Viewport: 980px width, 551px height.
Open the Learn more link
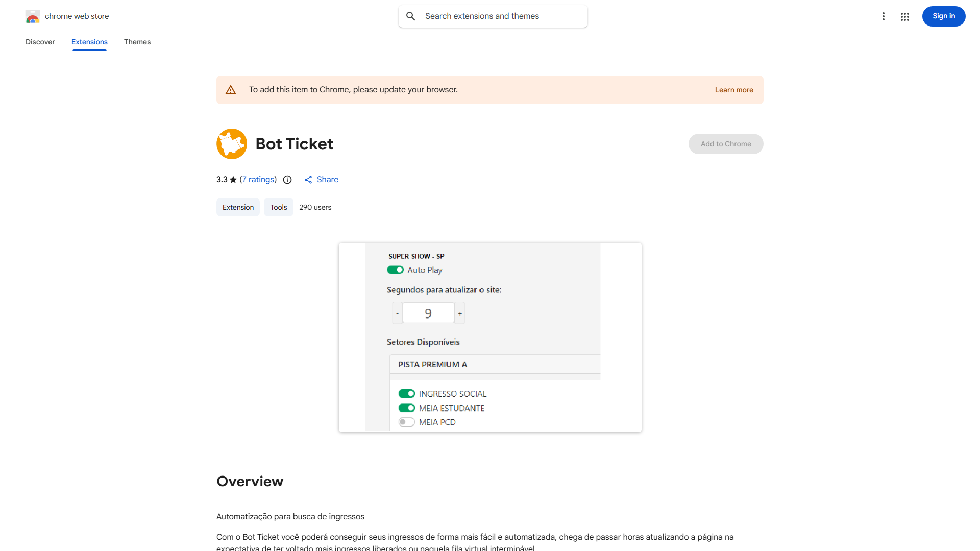click(x=733, y=89)
